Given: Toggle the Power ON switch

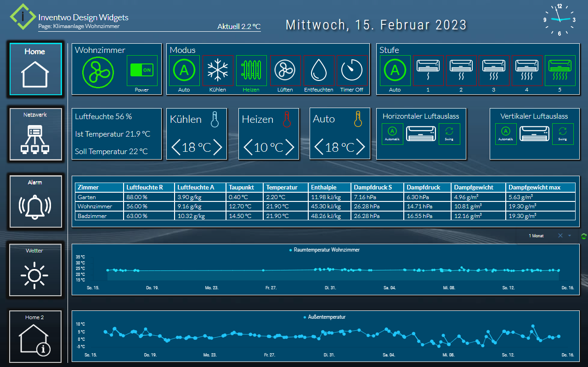Looking at the screenshot, I should pyautogui.click(x=142, y=70).
